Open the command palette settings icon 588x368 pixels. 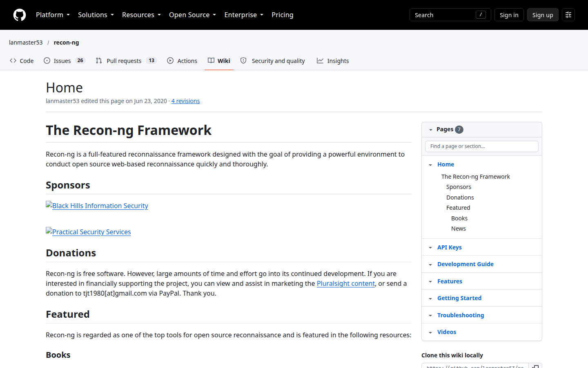[568, 15]
